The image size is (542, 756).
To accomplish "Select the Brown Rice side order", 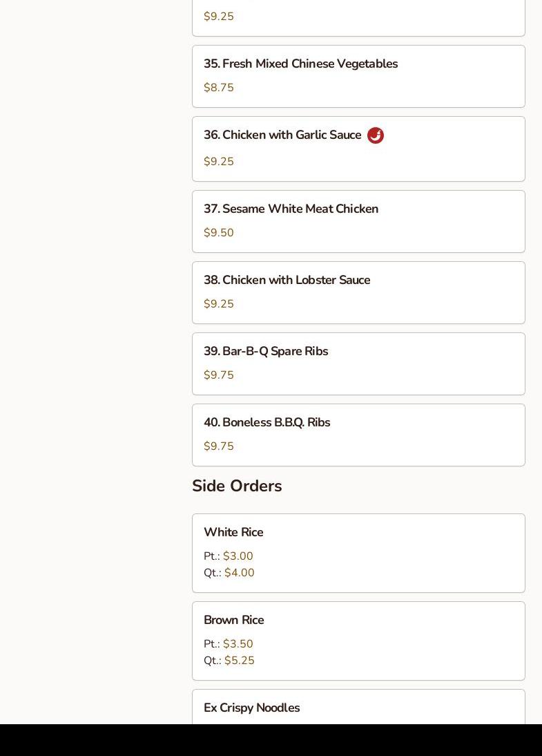I will click(233, 621).
